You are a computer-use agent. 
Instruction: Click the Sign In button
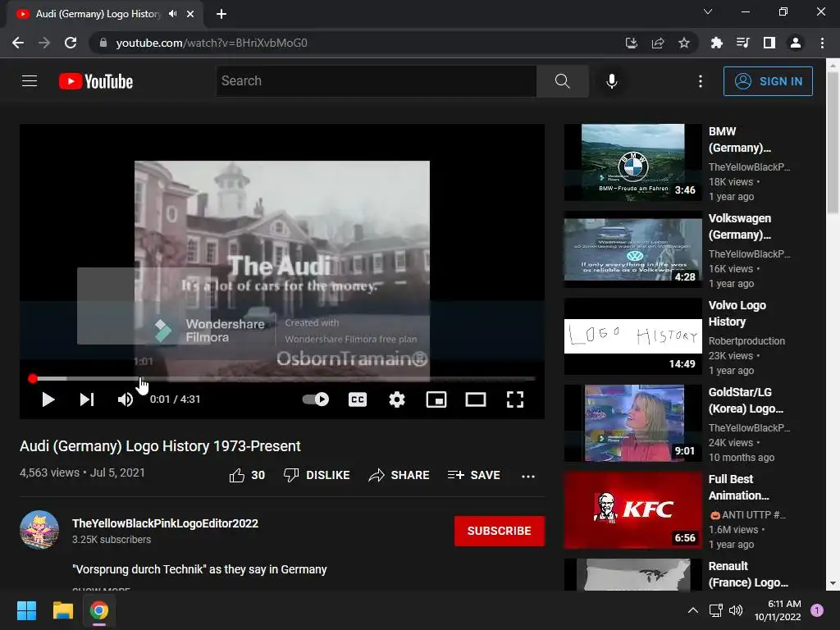(x=768, y=81)
